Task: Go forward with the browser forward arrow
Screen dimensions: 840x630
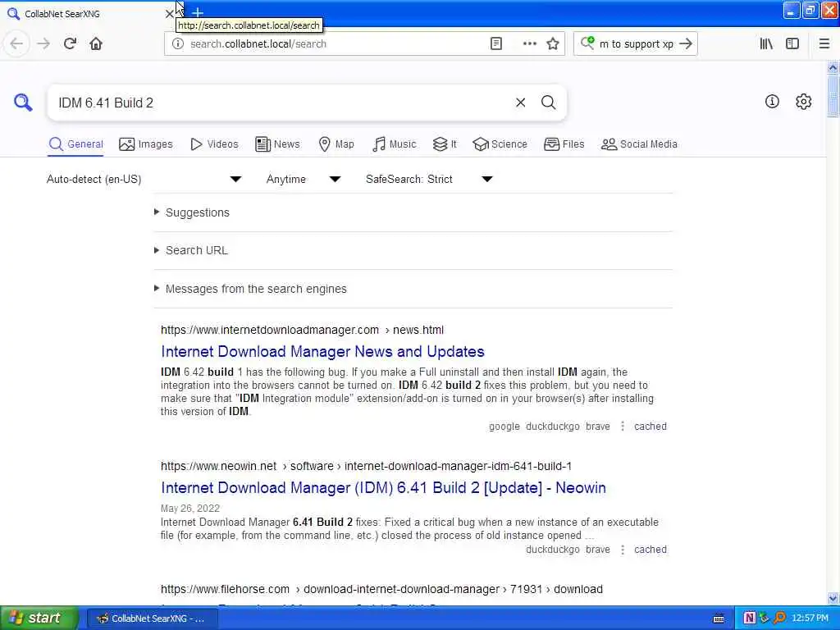Action: point(43,43)
